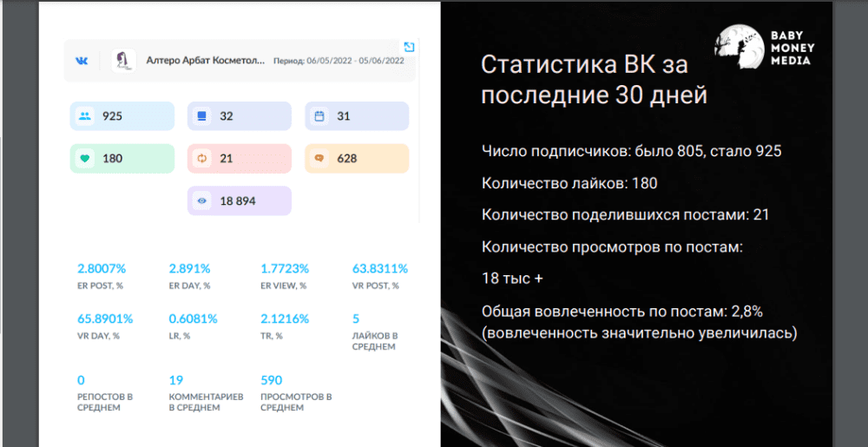868x447 pixels.
Task: Click the 18 894 views count card
Action: tap(240, 200)
